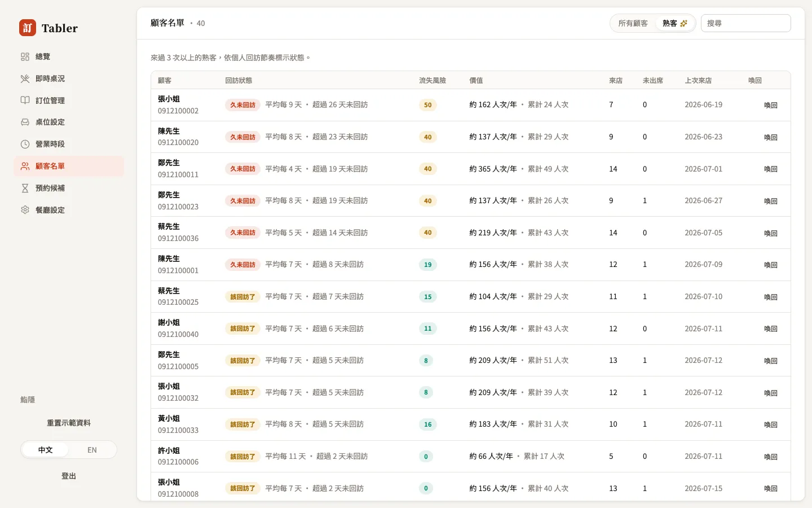
Task: Click risk score 16 for 黃小姐
Action: point(428,424)
